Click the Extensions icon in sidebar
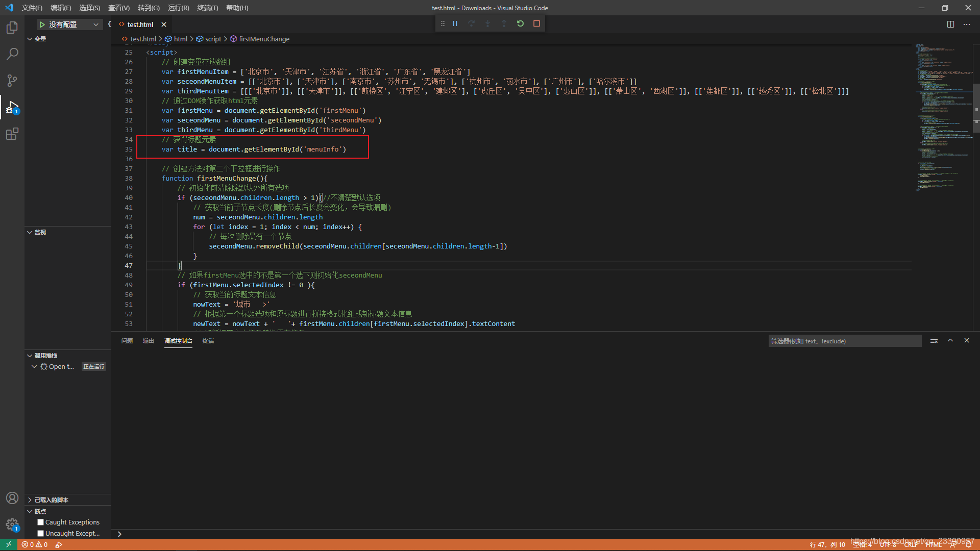This screenshot has height=551, width=980. coord(11,134)
